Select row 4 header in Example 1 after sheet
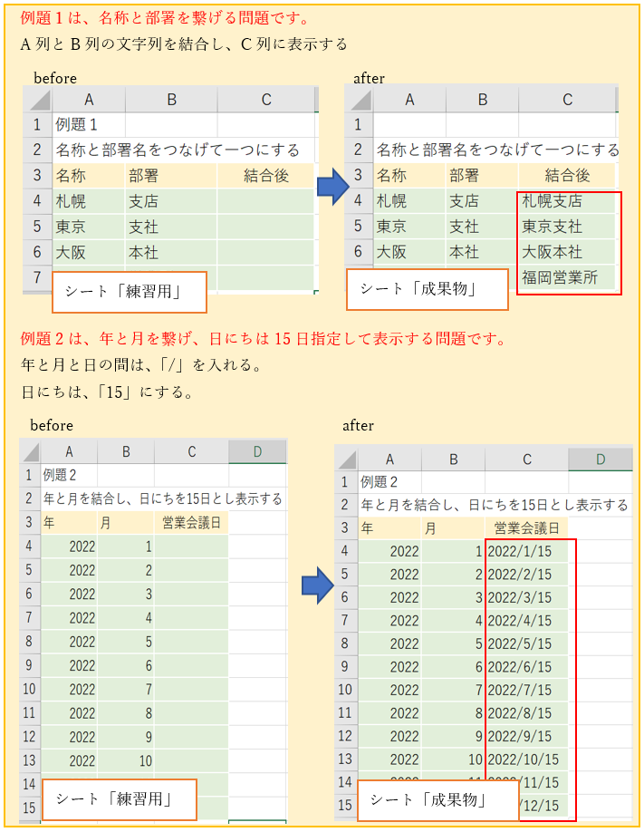 358,201
